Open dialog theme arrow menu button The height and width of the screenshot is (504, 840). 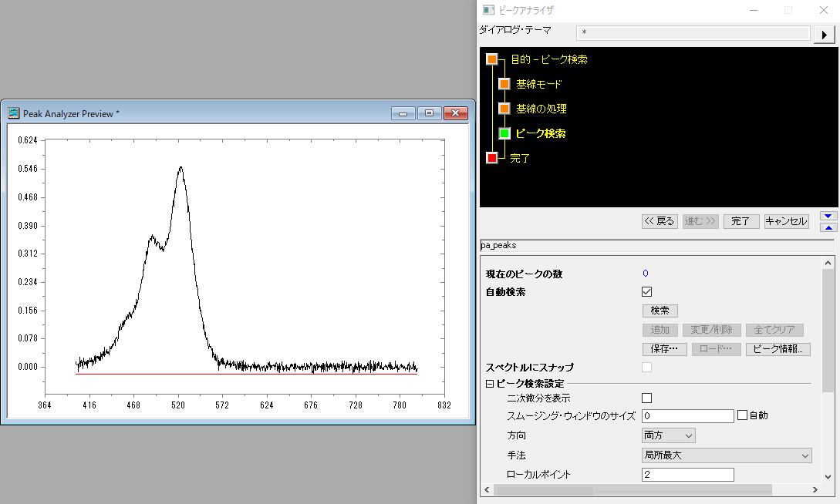click(825, 35)
